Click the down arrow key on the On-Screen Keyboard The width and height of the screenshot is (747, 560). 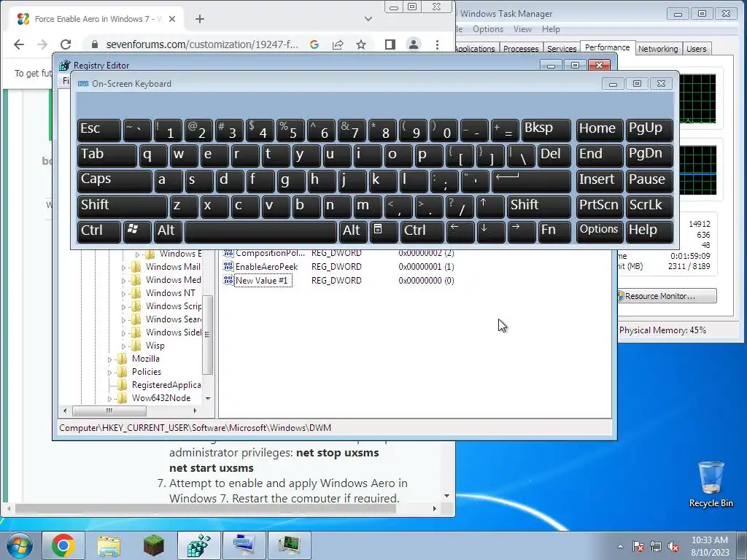click(491, 231)
